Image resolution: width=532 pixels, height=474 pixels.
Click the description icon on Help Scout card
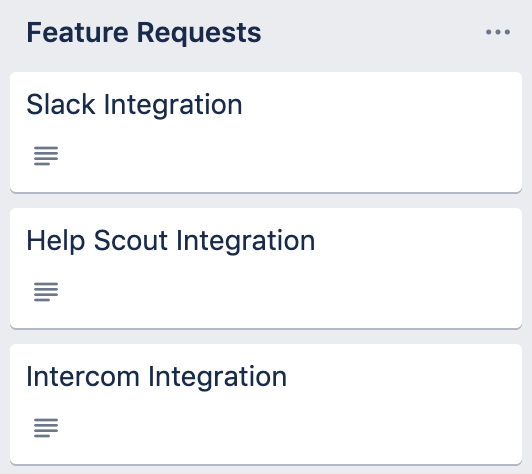click(46, 291)
